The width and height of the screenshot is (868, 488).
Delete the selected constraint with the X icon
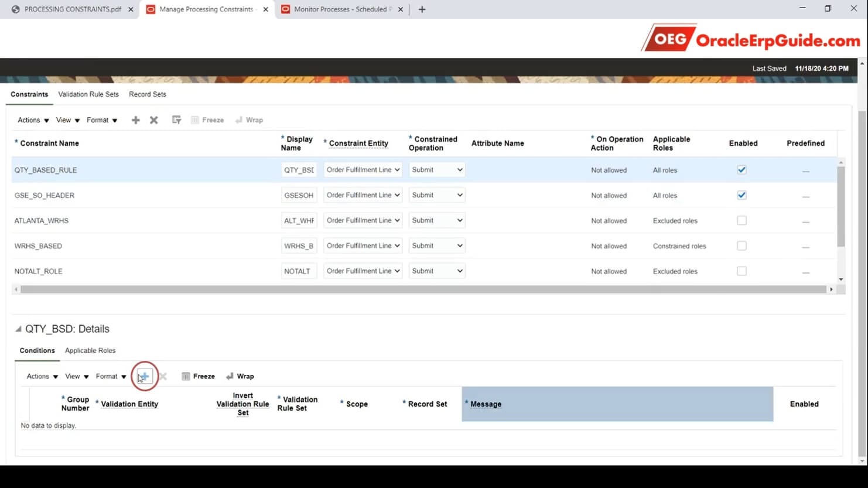click(154, 120)
